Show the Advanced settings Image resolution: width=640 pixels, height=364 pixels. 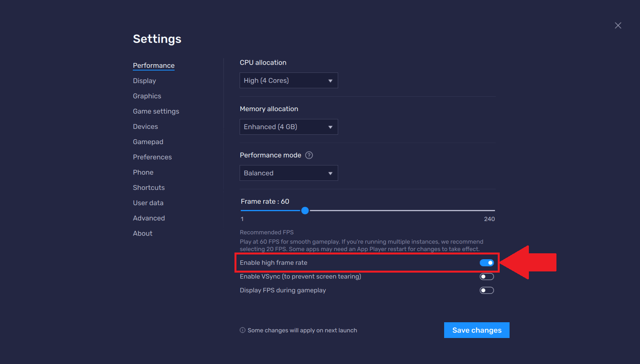149,218
